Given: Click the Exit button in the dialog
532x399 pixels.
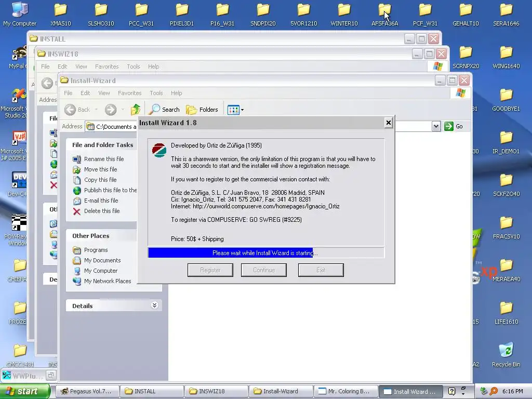Looking at the screenshot, I should 321,270.
